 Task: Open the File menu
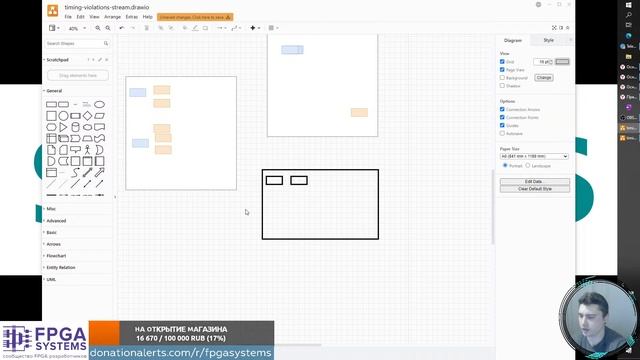(x=68, y=17)
